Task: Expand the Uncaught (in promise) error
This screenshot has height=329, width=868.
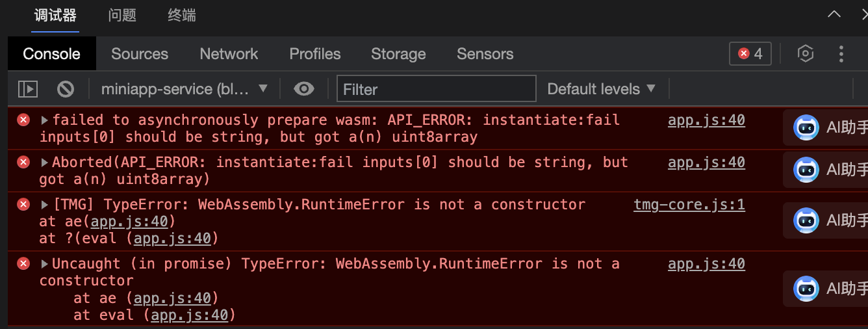Action: 45,264
